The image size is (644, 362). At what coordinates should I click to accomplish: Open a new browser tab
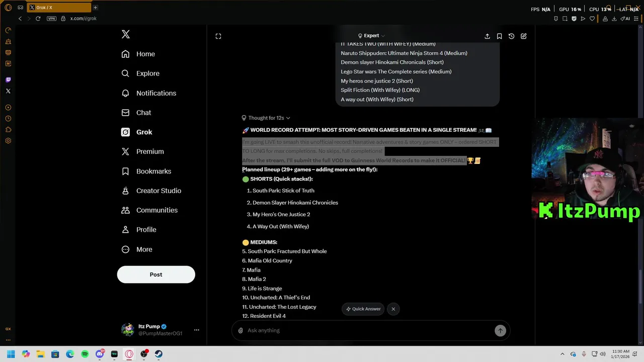[95, 8]
